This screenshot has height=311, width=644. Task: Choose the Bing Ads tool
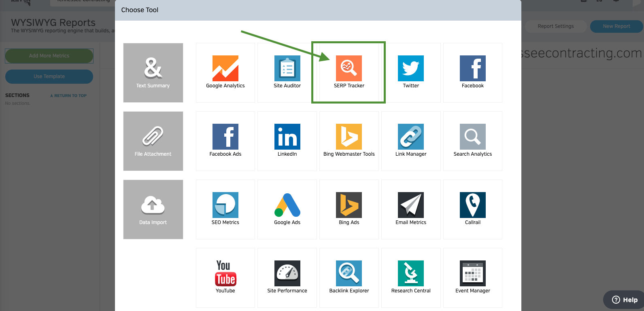point(349,209)
